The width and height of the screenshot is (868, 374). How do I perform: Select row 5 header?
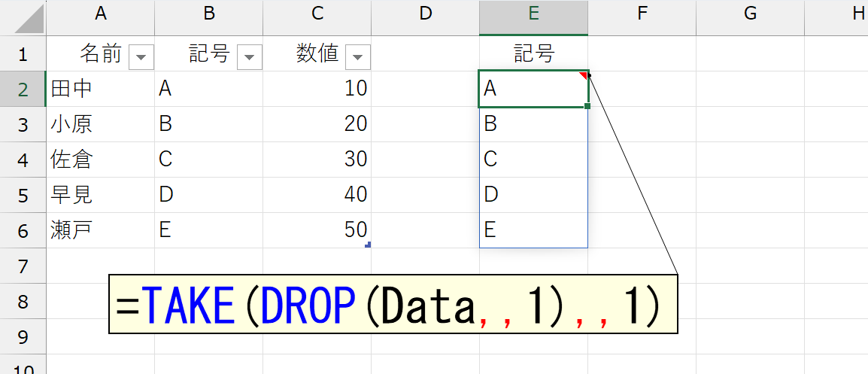[23, 196]
